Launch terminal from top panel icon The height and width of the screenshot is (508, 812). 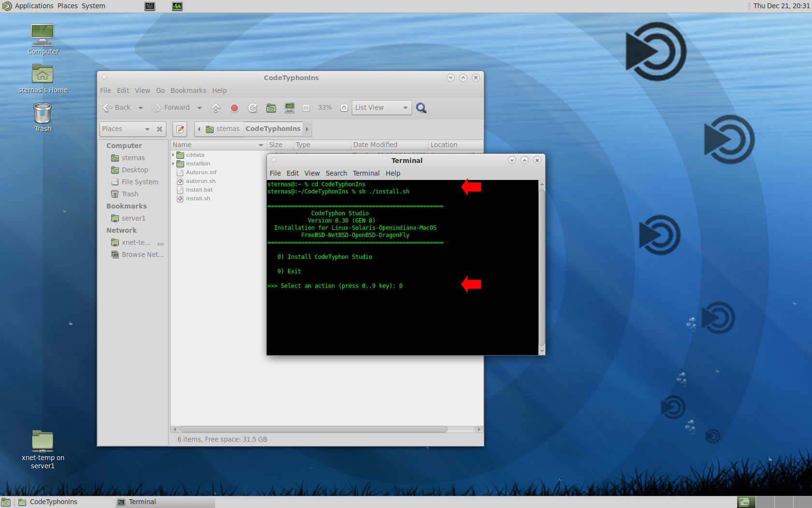150,6
